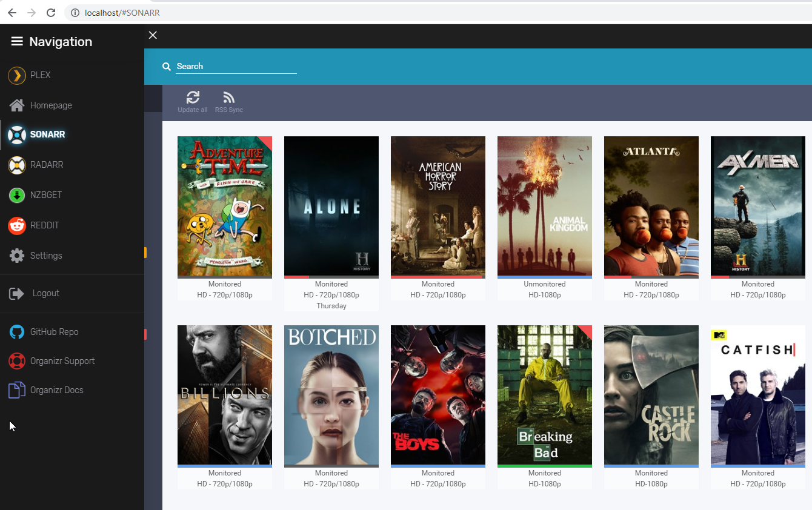Click the browser address bar URL
The width and height of the screenshot is (812, 510).
point(122,13)
